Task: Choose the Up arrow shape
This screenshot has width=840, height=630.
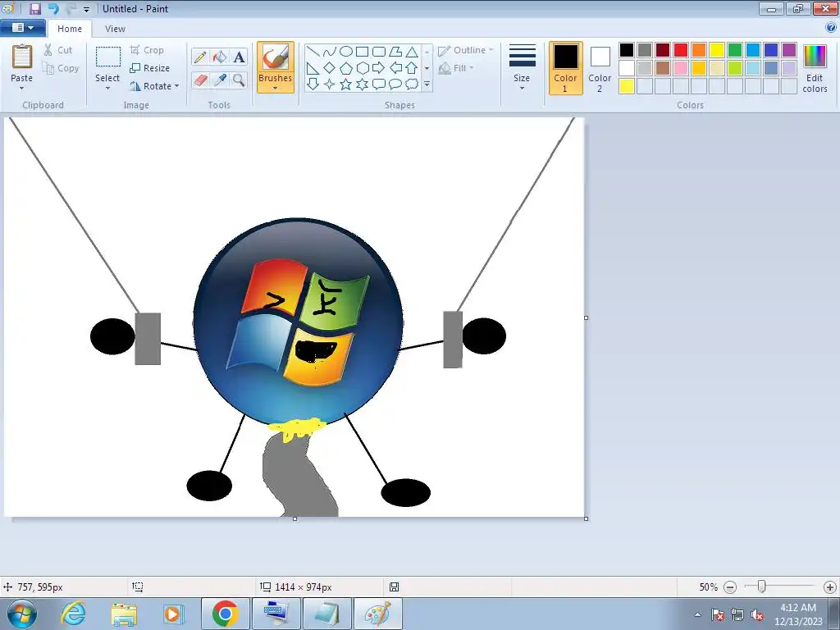Action: point(412,68)
